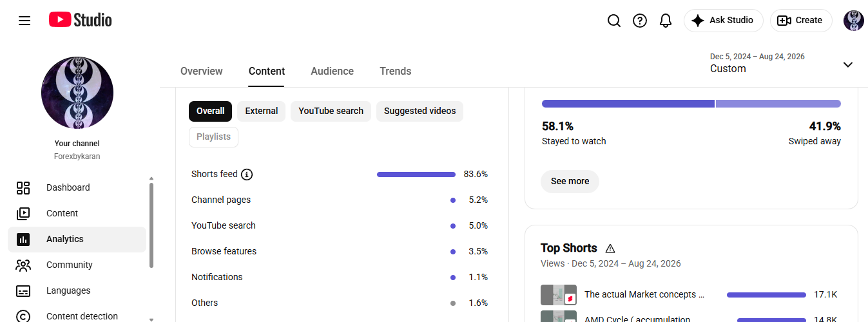Click the 58.1% stayed to watch value

pyautogui.click(x=558, y=126)
